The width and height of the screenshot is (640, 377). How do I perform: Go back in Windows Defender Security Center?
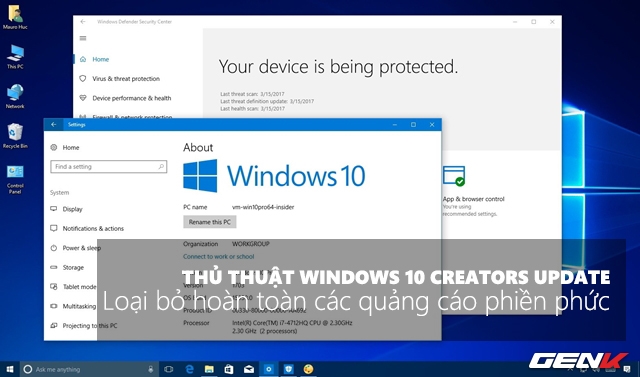pyautogui.click(x=83, y=22)
